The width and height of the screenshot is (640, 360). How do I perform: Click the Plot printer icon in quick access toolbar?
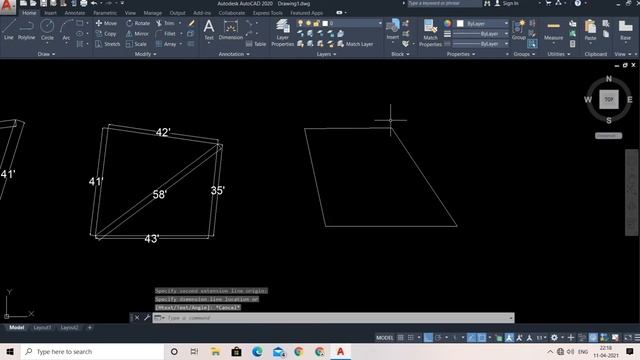pos(83,3)
